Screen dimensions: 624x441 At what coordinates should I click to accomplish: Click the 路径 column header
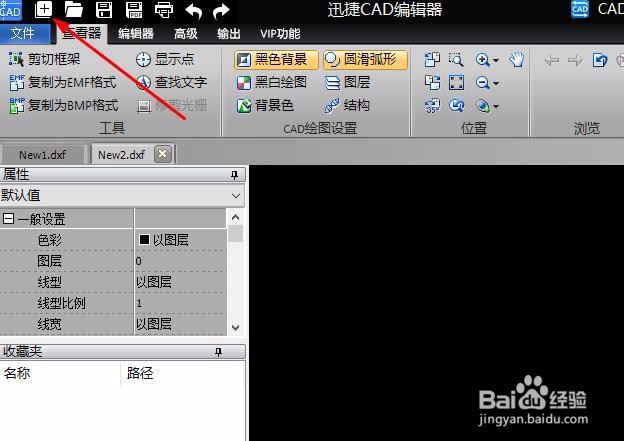[x=183, y=373]
